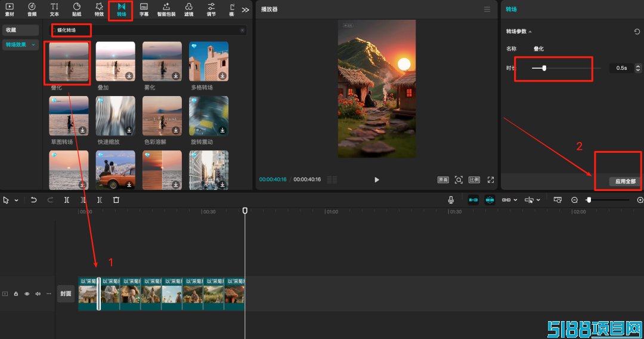This screenshot has width=644, height=339.
Task: Zoom in timeline using plus icon
Action: coord(640,200)
